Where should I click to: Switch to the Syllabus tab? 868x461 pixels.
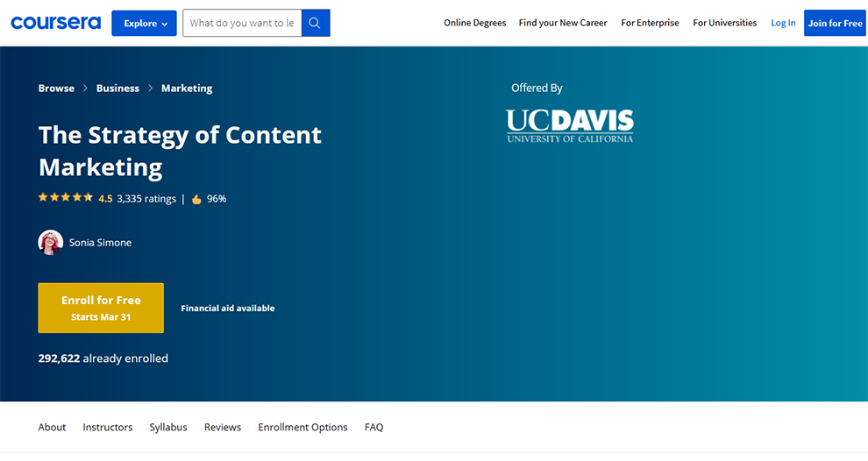[168, 427]
